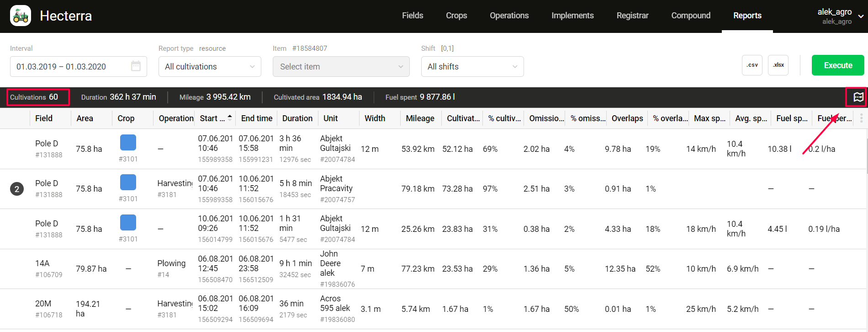This screenshot has width=868, height=332.
Task: Open column settings three-dot menu
Action: (861, 118)
